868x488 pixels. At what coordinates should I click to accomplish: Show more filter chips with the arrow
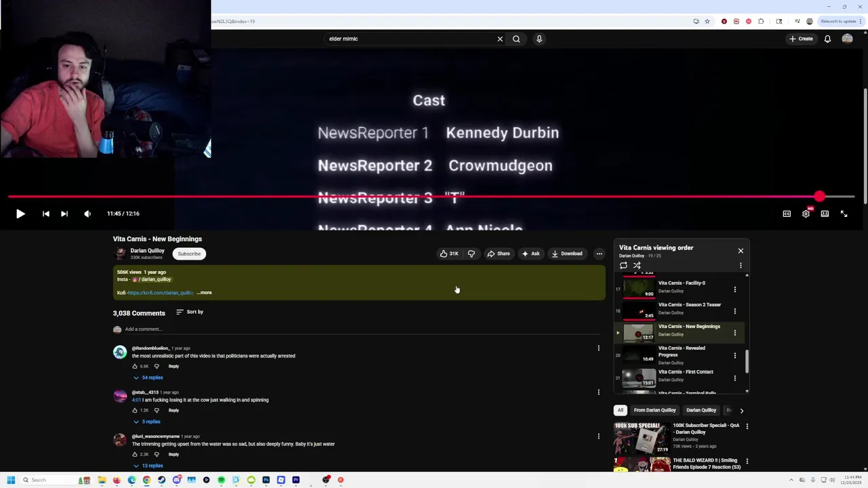point(741,410)
